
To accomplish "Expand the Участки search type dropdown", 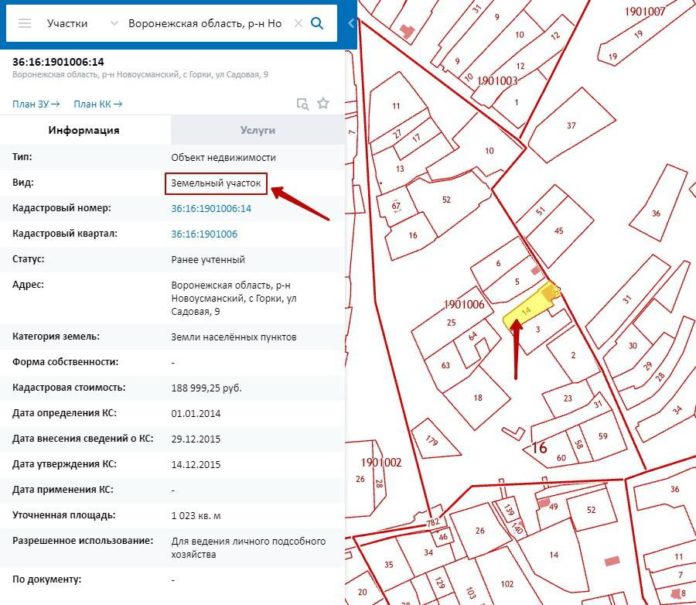I will 111,23.
